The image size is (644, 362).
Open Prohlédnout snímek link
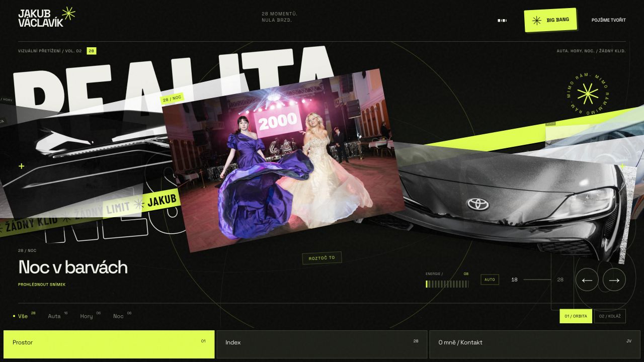tap(42, 285)
